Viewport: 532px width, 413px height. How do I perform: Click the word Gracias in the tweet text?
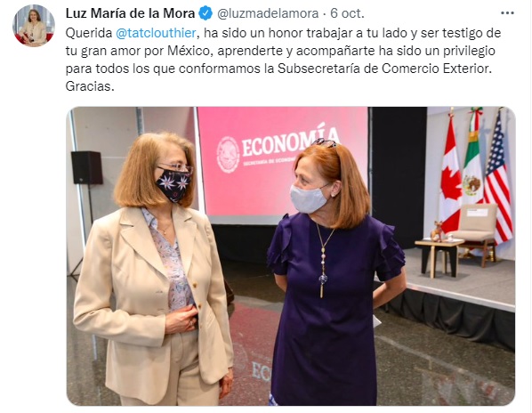coord(90,86)
